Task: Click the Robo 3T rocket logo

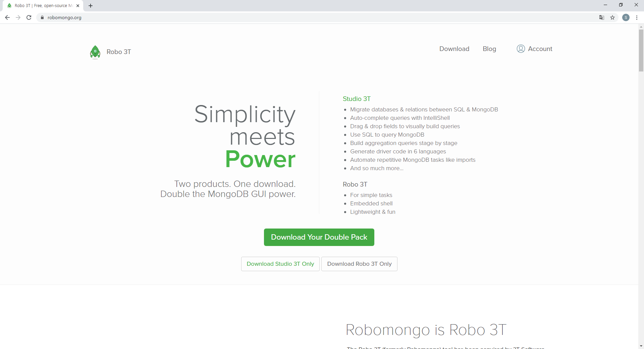Action: [95, 52]
